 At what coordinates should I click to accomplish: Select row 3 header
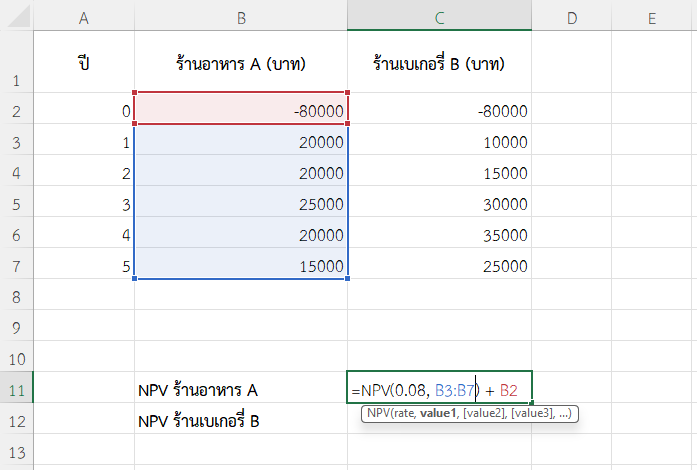pos(16,139)
